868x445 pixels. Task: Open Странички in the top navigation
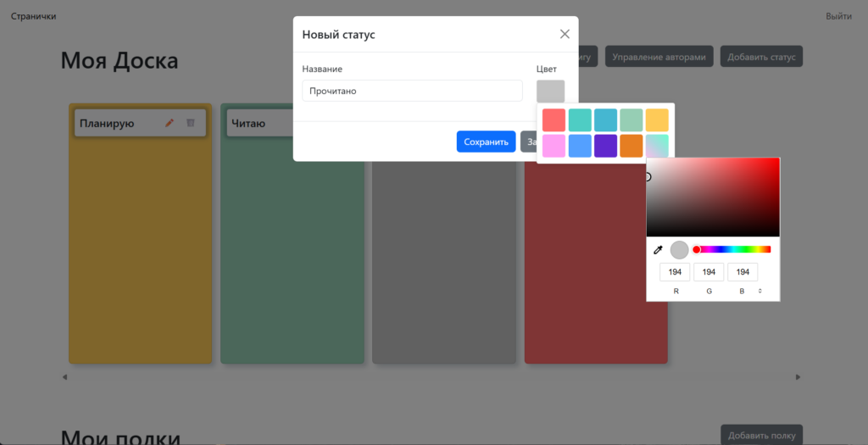pyautogui.click(x=33, y=16)
